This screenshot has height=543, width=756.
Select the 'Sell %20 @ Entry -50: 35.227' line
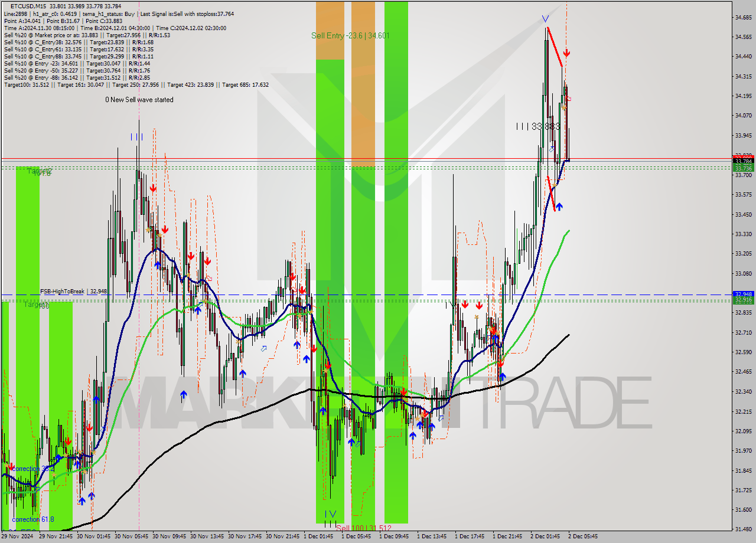tap(77, 70)
